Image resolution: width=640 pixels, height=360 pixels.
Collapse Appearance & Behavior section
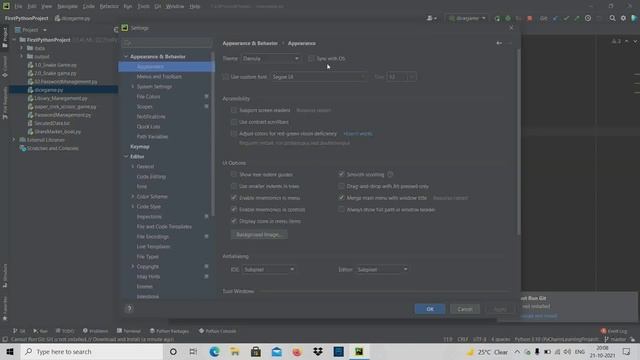(126, 56)
